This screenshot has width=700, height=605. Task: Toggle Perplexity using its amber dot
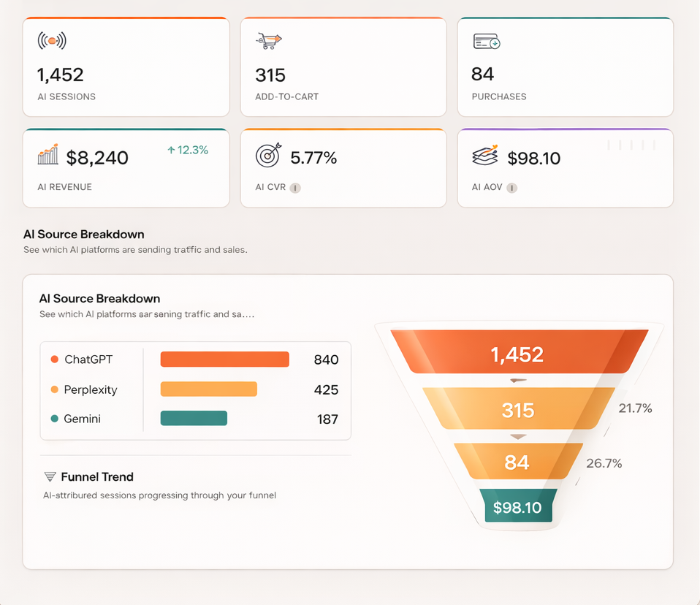[54, 389]
